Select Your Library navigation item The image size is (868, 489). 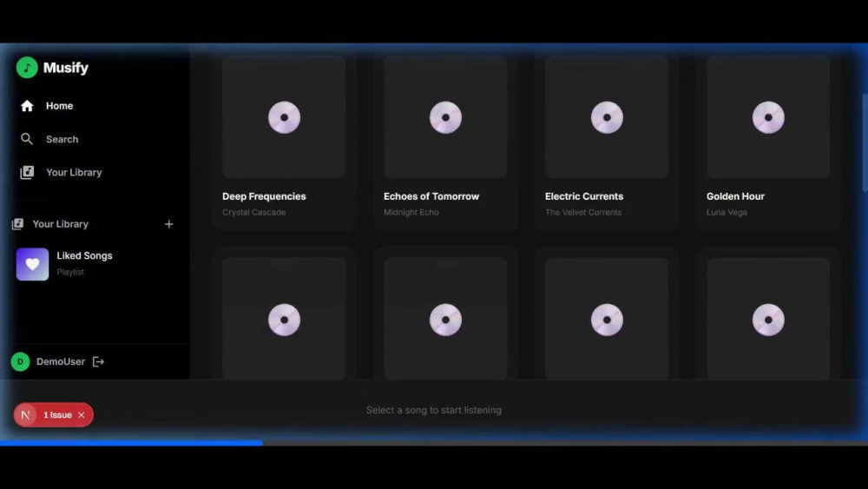[74, 172]
